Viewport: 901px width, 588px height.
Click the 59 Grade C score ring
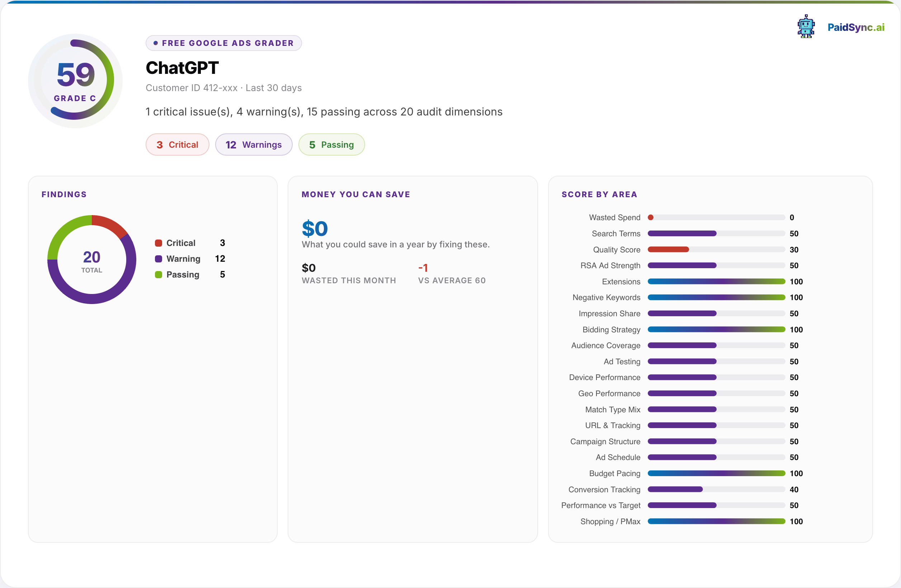click(75, 81)
